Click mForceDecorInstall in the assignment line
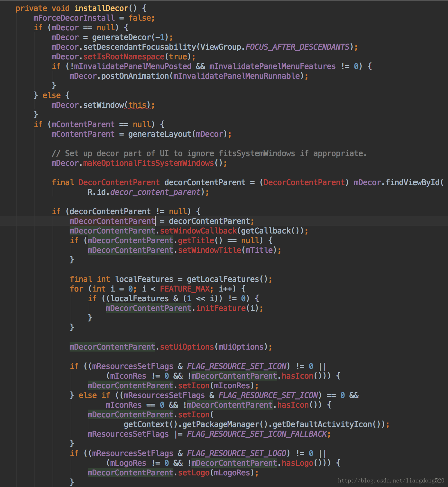 click(74, 18)
